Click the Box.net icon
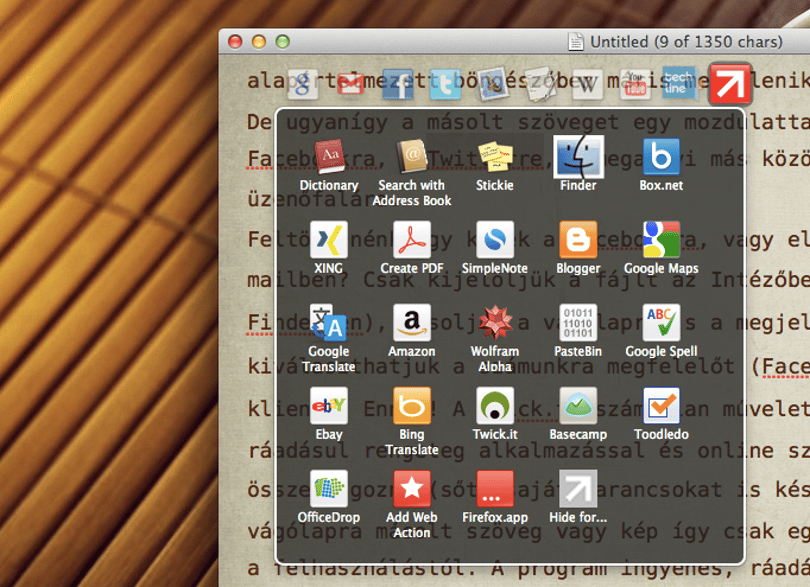The width and height of the screenshot is (810, 587). tap(661, 156)
